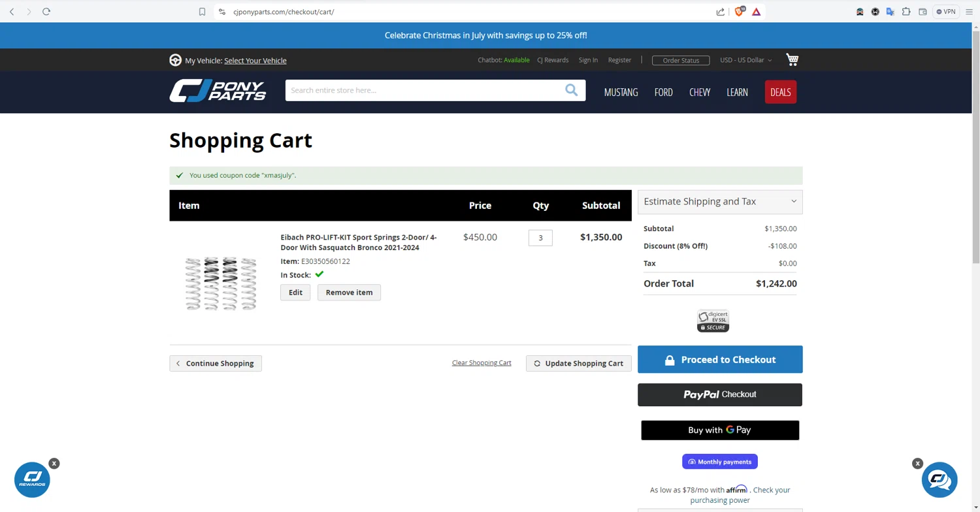Open the browser hamburger menu

click(968, 12)
